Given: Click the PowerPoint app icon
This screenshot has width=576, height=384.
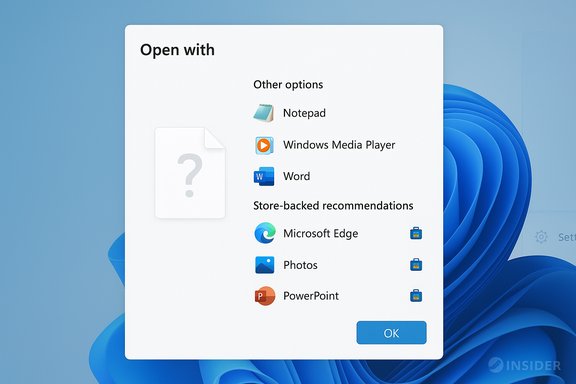Looking at the screenshot, I should tap(264, 296).
